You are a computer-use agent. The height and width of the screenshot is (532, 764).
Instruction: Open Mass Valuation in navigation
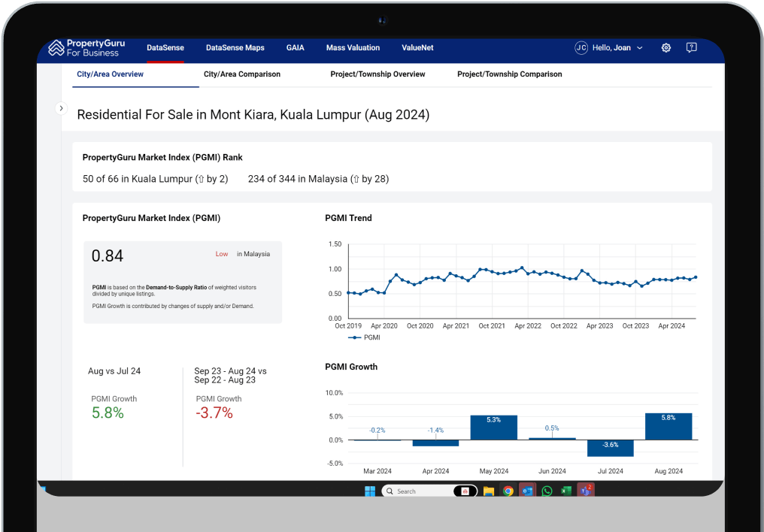pyautogui.click(x=353, y=47)
